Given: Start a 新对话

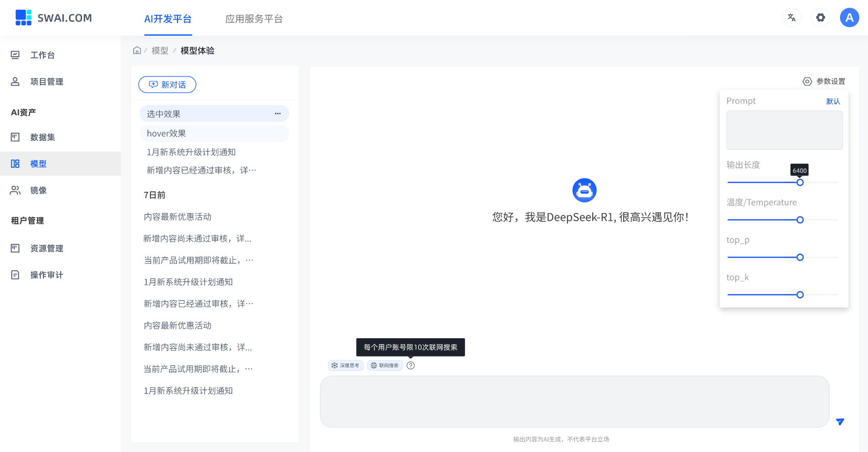Looking at the screenshot, I should [167, 85].
